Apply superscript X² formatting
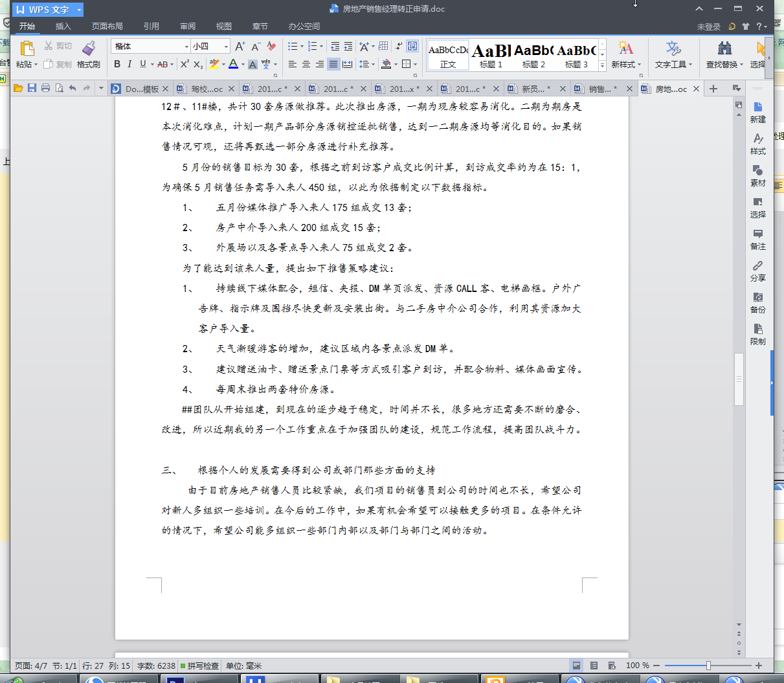Viewport: 784px width, 683px height. [185, 64]
